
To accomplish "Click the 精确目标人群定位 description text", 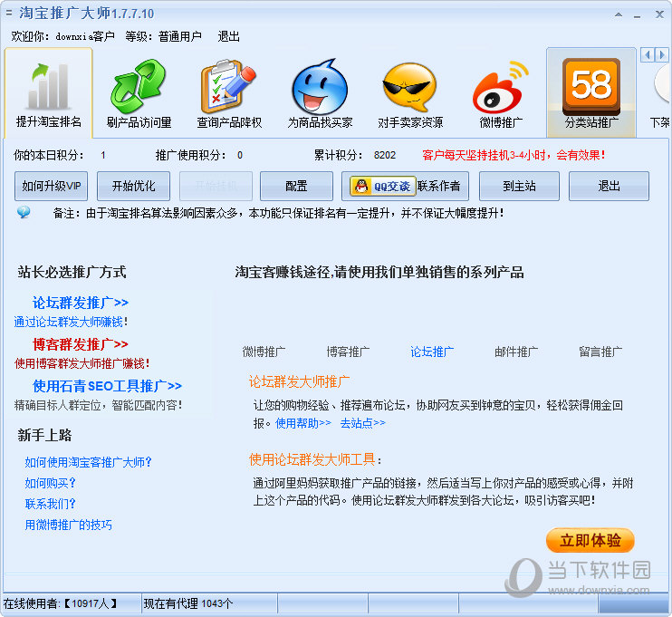I will tap(98, 405).
